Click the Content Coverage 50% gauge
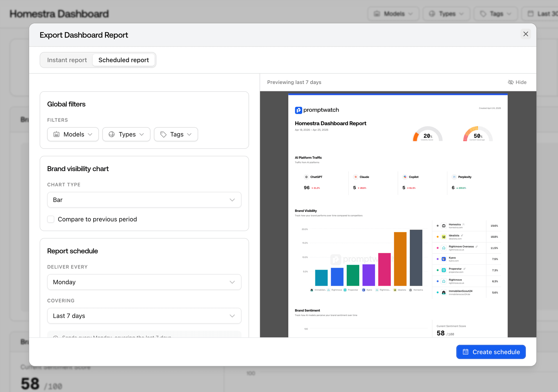Image resolution: width=558 pixels, height=392 pixels. pos(478,134)
